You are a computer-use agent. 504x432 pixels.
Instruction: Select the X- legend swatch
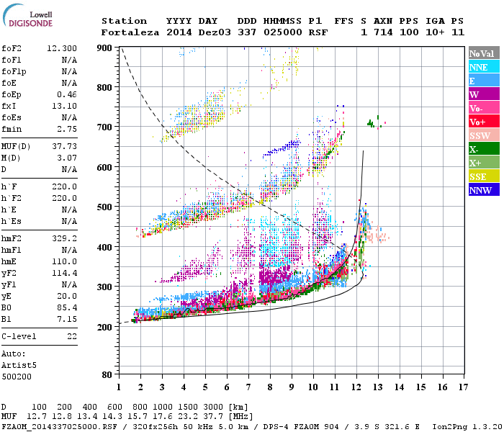point(484,149)
